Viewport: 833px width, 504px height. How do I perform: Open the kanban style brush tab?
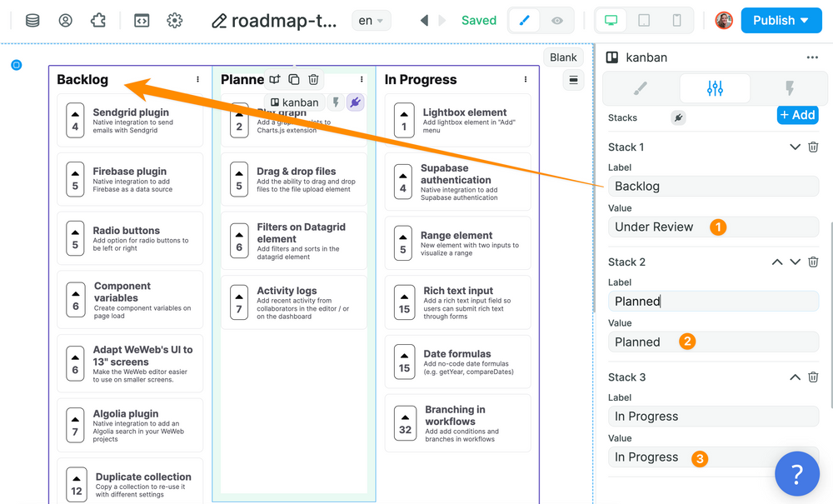click(640, 88)
